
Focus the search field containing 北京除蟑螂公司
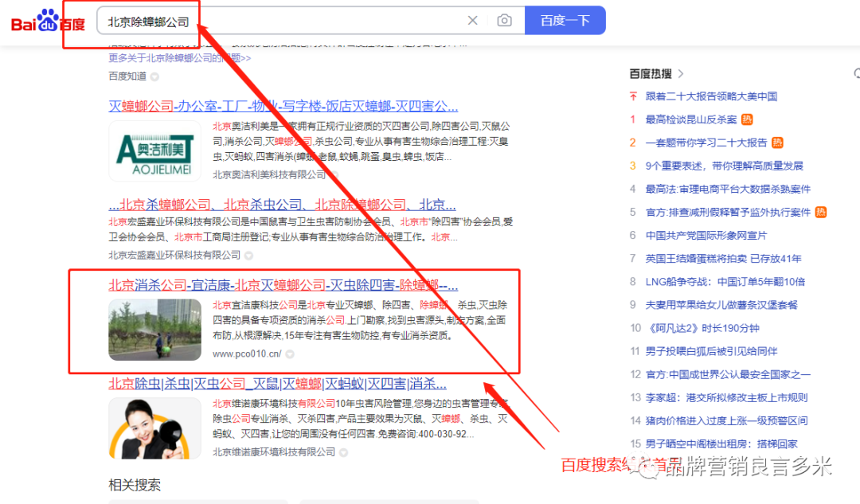(x=311, y=21)
